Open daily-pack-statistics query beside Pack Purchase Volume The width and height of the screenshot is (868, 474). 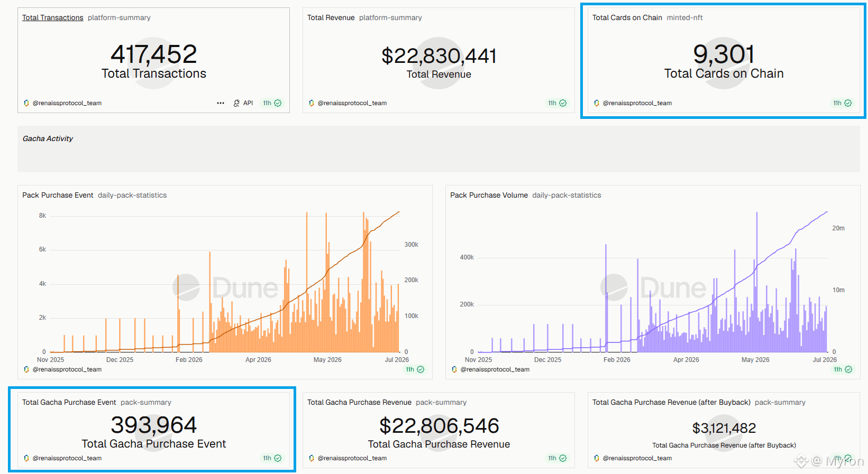coord(567,195)
